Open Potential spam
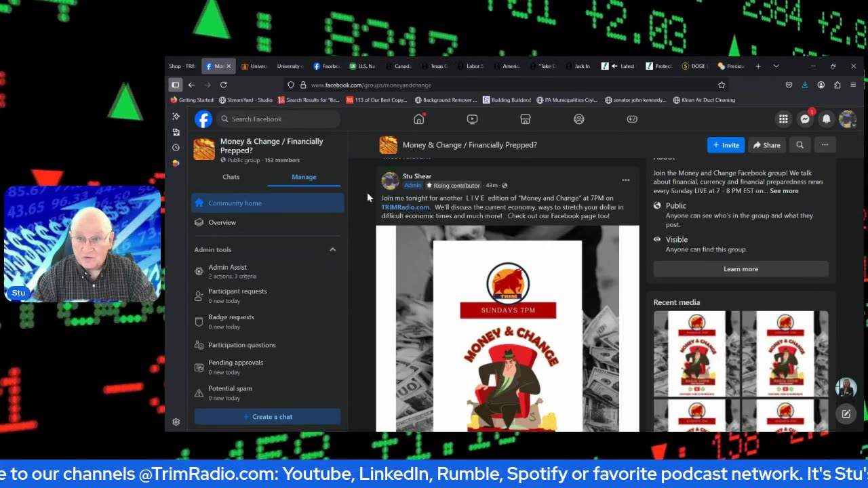868x488 pixels. point(268,392)
